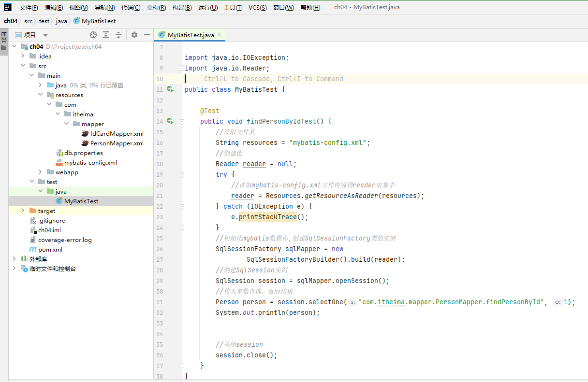This screenshot has height=382, width=588.
Task: Open the VCS menu
Action: (x=257, y=8)
